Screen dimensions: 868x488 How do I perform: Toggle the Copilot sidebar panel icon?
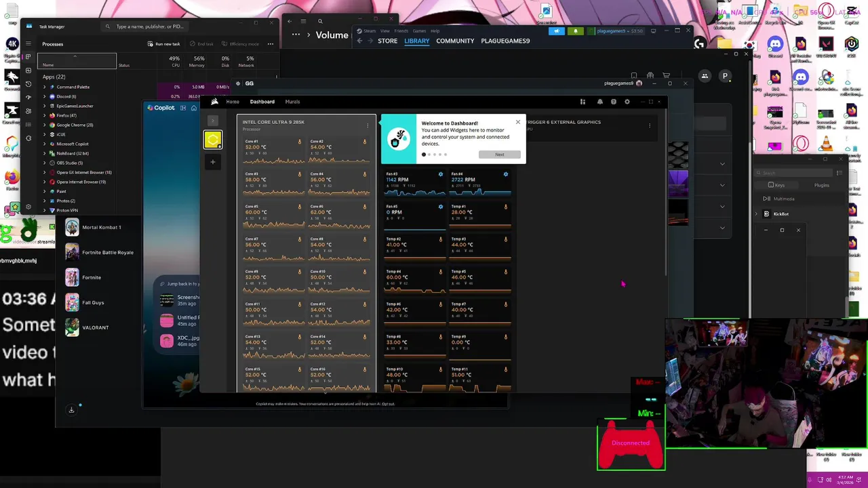183,108
